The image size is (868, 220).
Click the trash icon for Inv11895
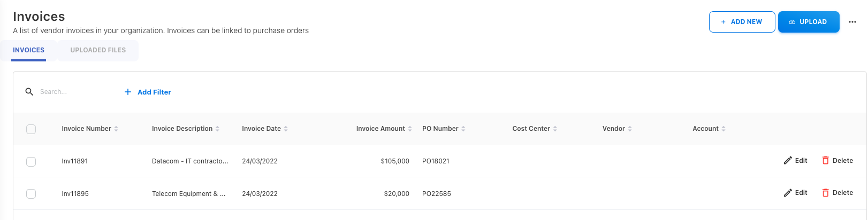(825, 193)
